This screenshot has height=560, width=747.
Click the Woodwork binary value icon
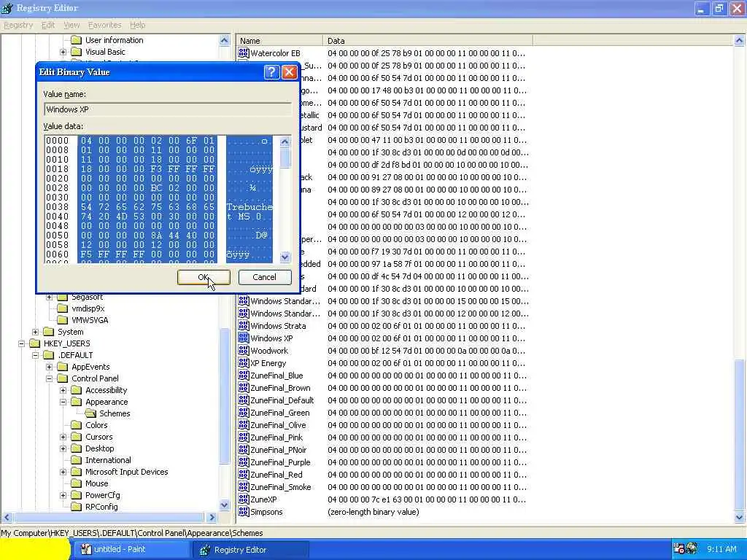(244, 351)
